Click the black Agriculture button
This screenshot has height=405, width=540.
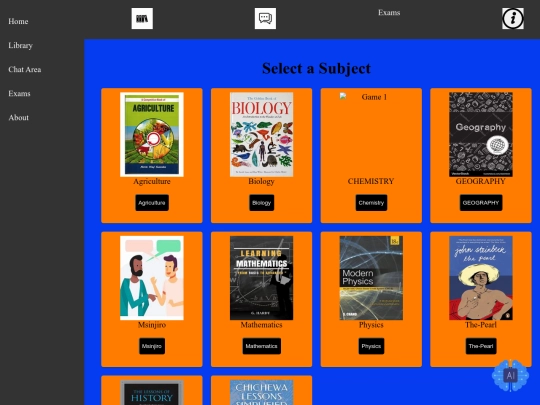click(x=152, y=203)
